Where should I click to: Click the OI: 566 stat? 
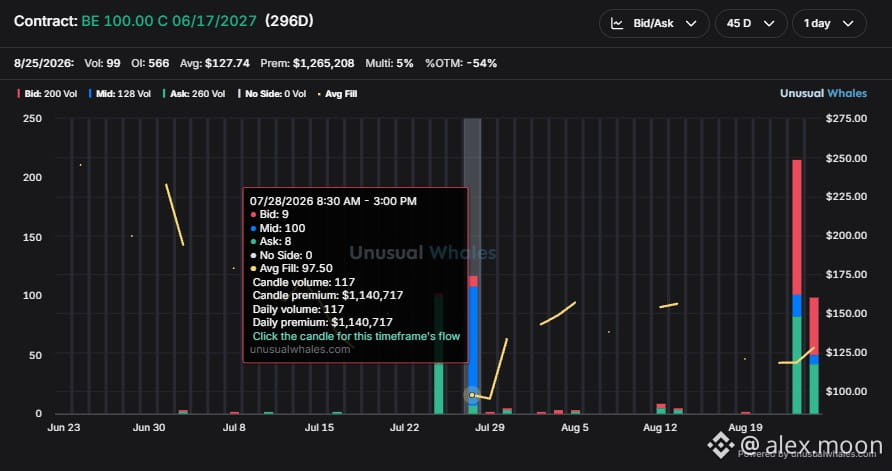click(150, 63)
